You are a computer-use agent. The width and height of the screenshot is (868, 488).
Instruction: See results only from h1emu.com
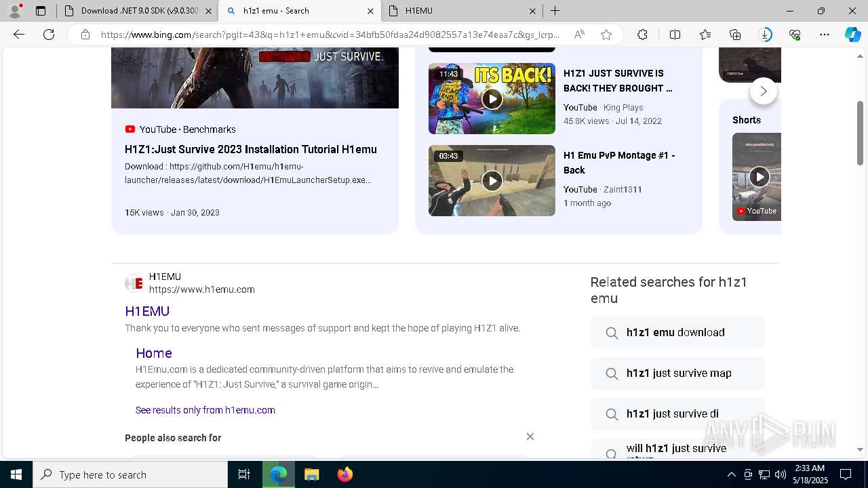(x=205, y=410)
